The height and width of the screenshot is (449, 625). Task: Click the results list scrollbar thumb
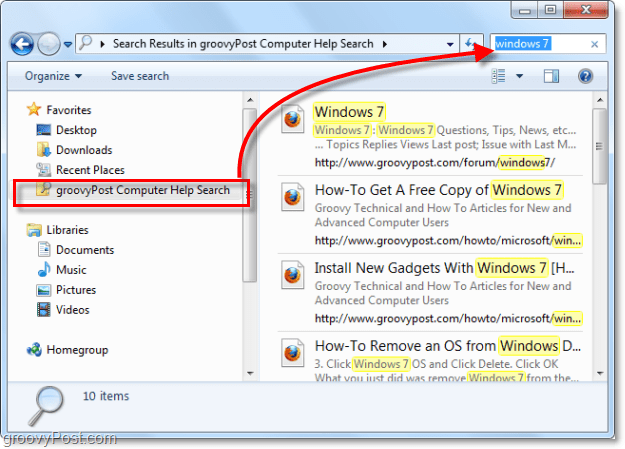(599, 146)
